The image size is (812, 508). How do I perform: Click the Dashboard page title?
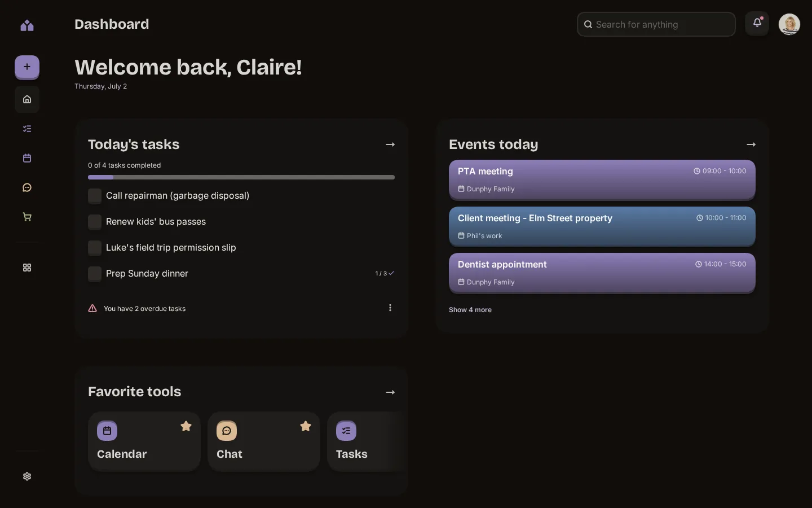coord(112,24)
